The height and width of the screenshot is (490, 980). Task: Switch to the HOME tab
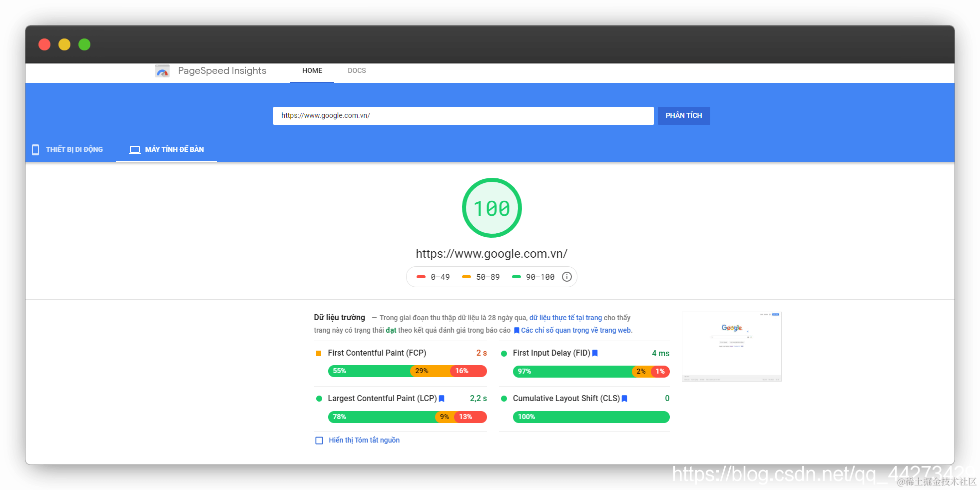click(312, 71)
